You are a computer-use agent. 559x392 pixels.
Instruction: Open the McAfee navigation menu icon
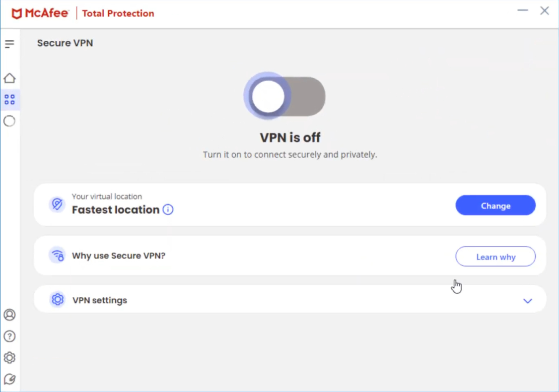(x=10, y=44)
